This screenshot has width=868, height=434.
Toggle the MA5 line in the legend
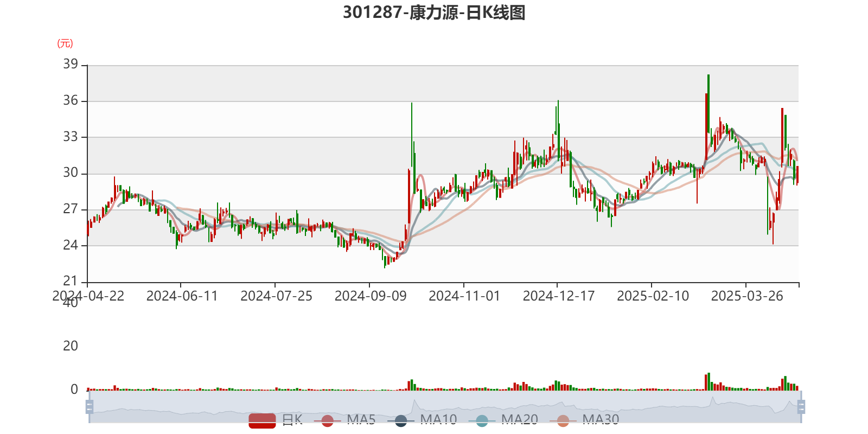344,420
